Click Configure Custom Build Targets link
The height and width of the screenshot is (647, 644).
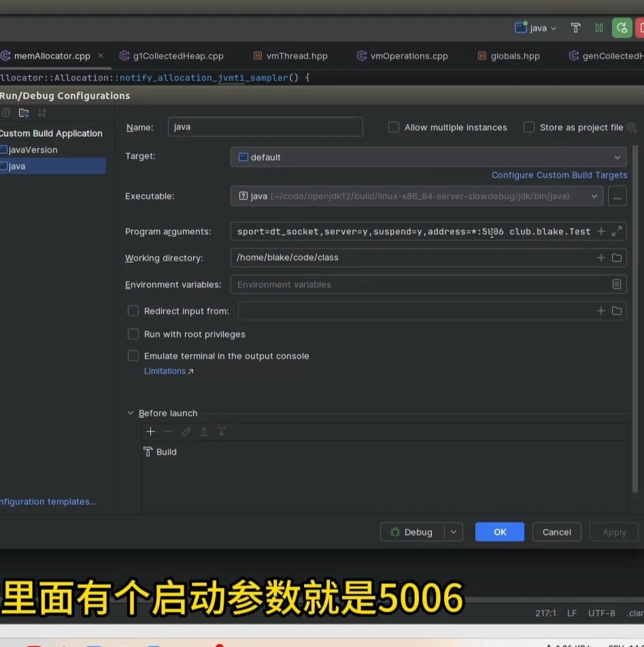[558, 175]
